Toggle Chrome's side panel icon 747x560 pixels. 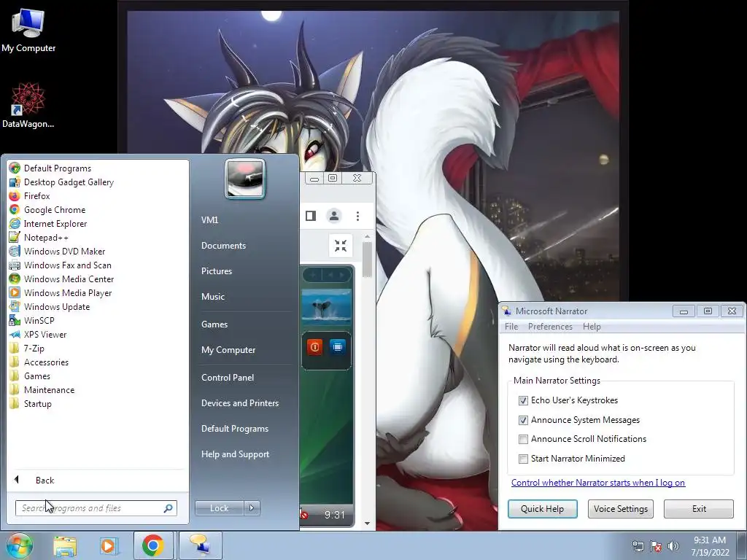click(311, 216)
